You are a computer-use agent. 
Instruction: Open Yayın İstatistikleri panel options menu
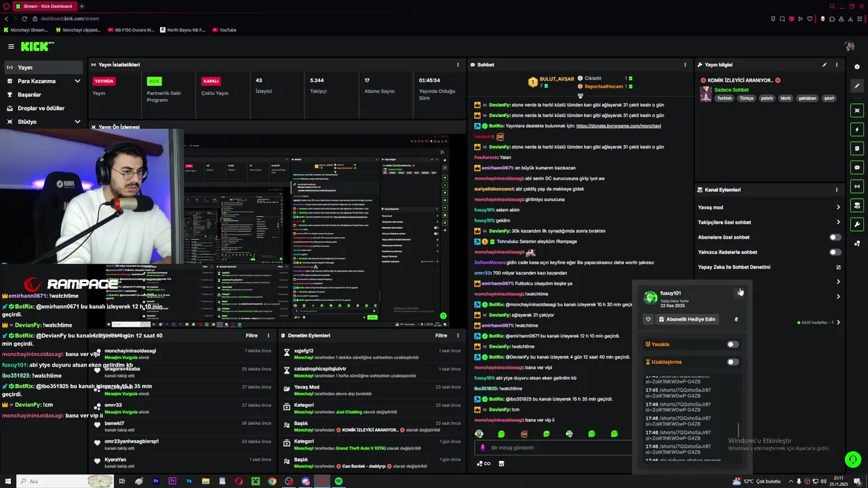[x=458, y=64]
